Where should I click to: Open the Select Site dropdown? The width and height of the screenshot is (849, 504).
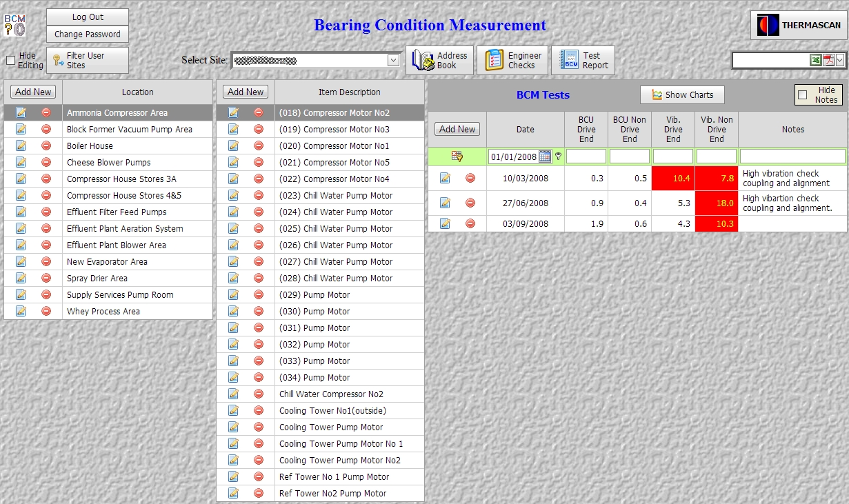[393, 60]
